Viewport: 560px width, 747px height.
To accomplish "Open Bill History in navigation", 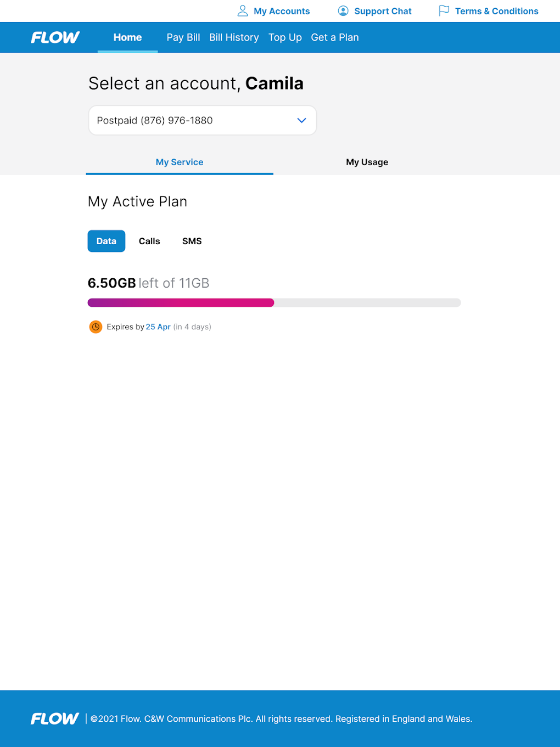I will point(234,37).
